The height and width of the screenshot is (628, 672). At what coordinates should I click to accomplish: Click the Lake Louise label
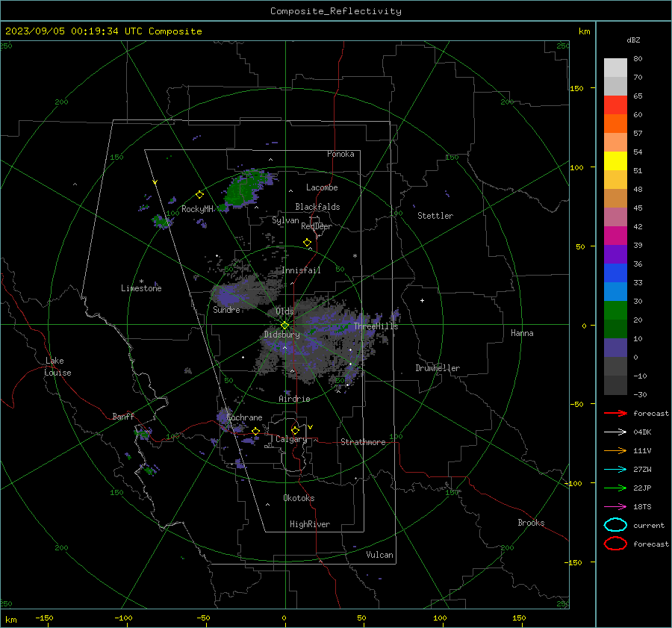pos(57,367)
